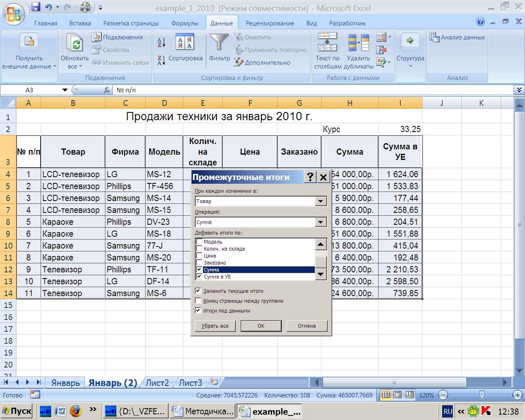Click the Office button logo
Screen dimensions: 525x420
(14, 14)
